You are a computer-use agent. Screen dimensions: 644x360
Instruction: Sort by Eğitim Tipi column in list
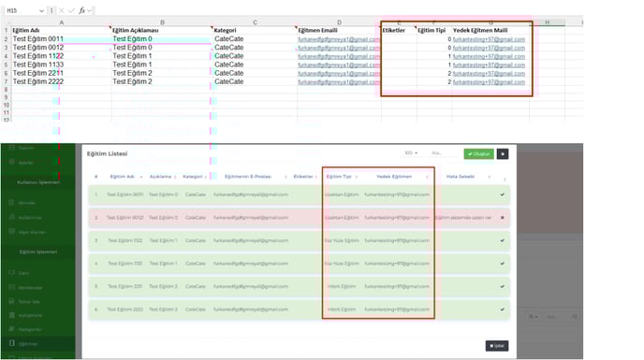[342, 177]
